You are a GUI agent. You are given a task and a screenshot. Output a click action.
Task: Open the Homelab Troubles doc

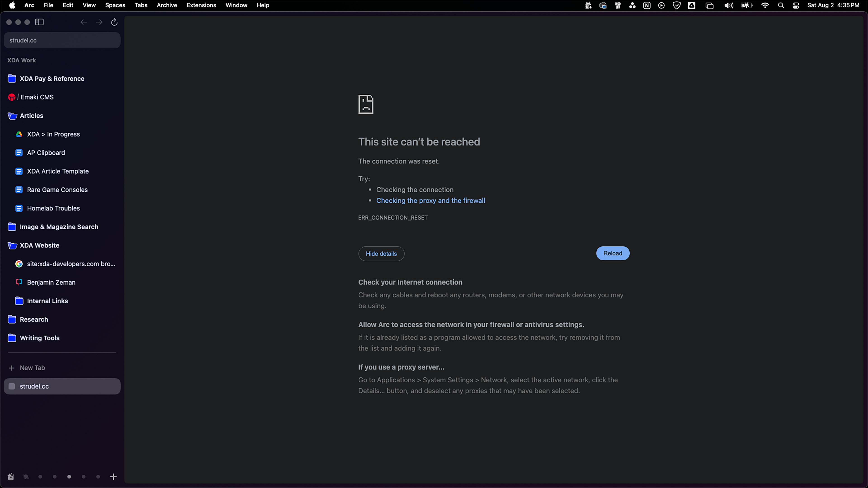click(x=62, y=208)
